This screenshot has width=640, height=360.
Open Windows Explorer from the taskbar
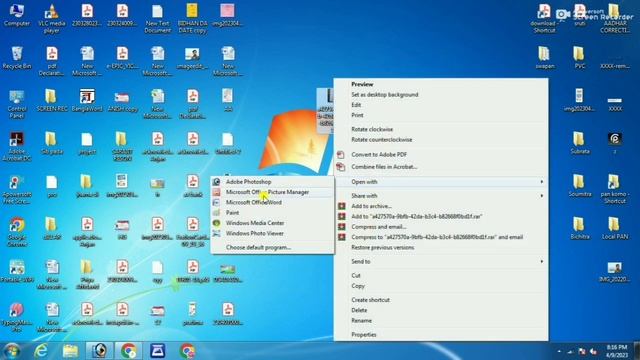coord(70,351)
